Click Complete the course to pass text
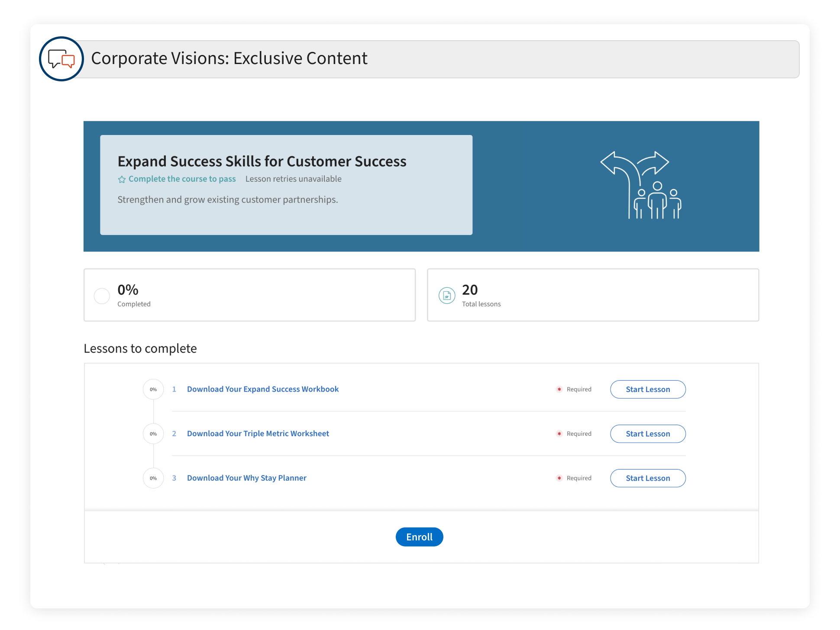 coord(182,179)
